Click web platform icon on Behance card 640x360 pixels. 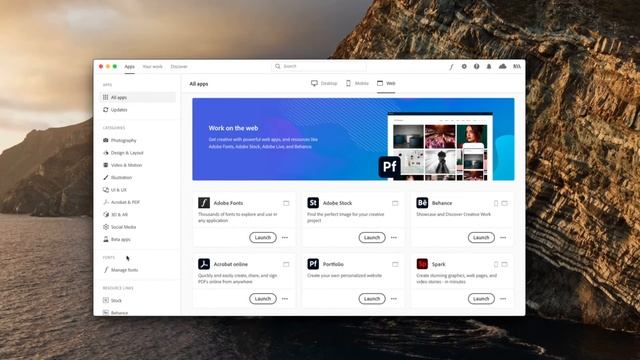pyautogui.click(x=504, y=203)
